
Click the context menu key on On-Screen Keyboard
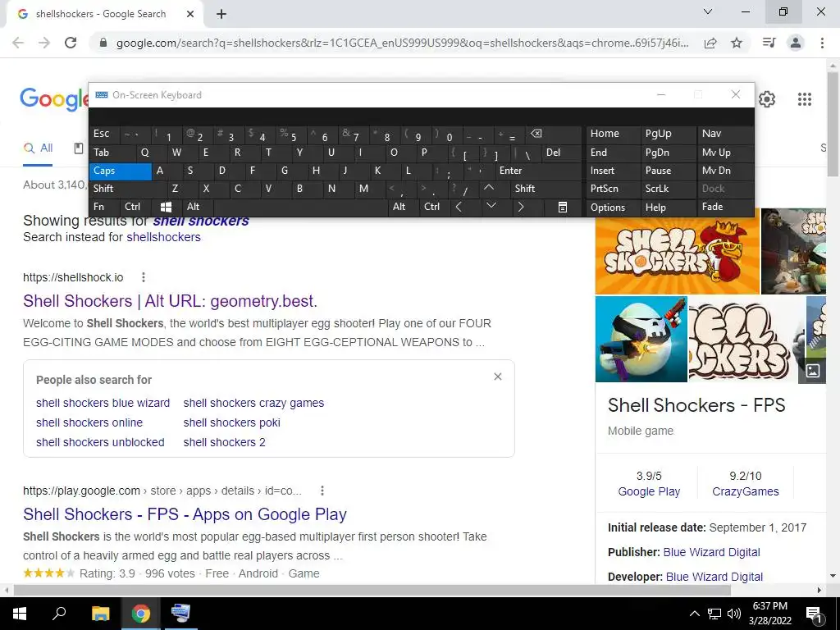pyautogui.click(x=563, y=207)
